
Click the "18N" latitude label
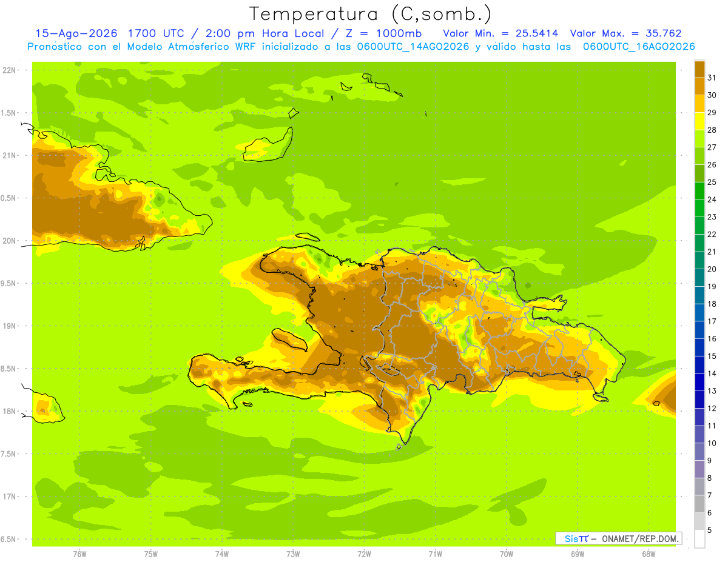click(9, 411)
